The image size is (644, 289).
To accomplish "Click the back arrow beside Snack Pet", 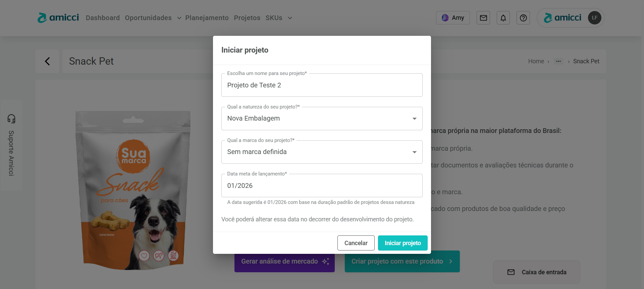I will point(47,61).
